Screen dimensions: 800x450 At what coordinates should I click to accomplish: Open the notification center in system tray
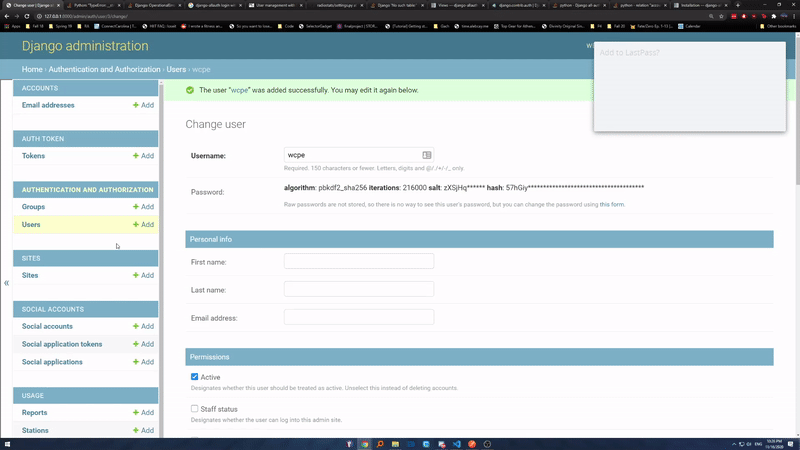click(790, 444)
